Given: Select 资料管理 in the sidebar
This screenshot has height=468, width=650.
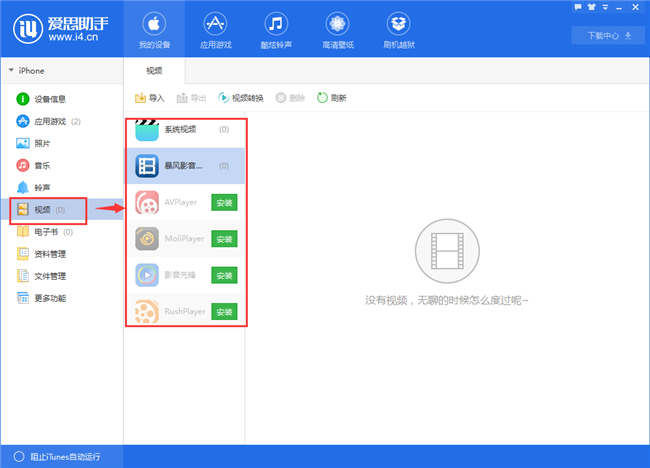Looking at the screenshot, I should click(x=62, y=254).
